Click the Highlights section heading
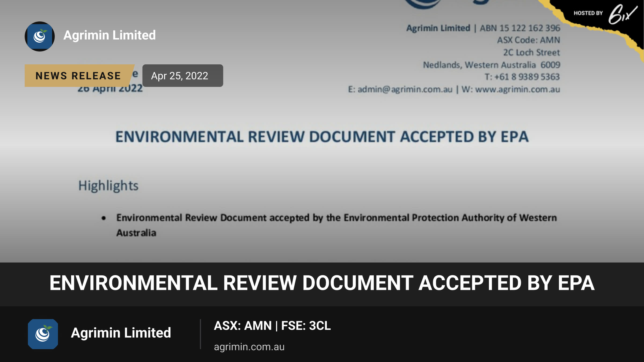 point(108,186)
